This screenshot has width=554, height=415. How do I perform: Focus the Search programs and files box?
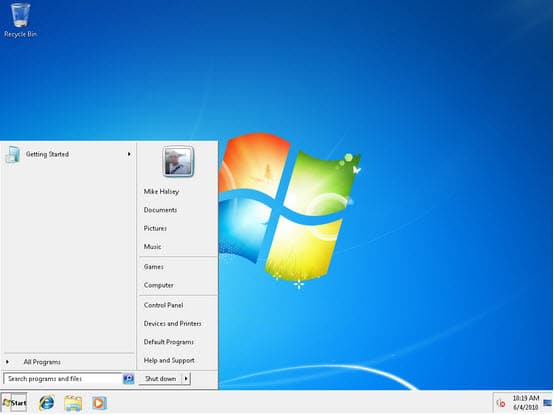(x=63, y=379)
